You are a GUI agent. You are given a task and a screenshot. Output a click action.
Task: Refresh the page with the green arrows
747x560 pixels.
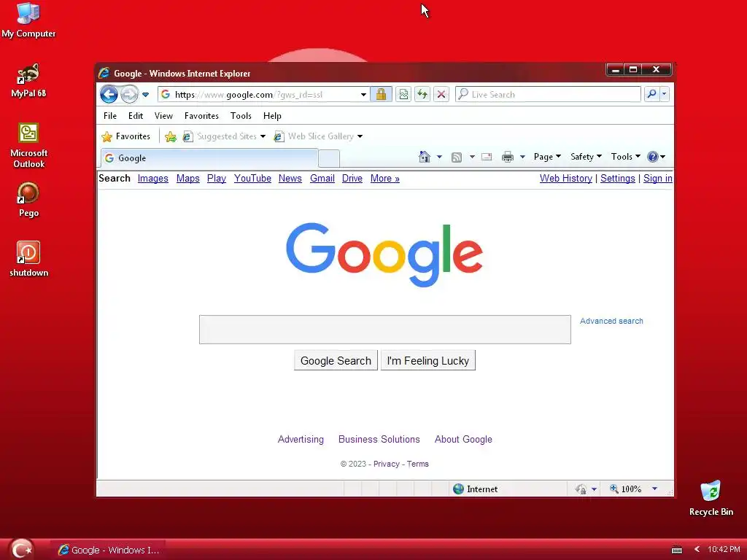pos(422,94)
